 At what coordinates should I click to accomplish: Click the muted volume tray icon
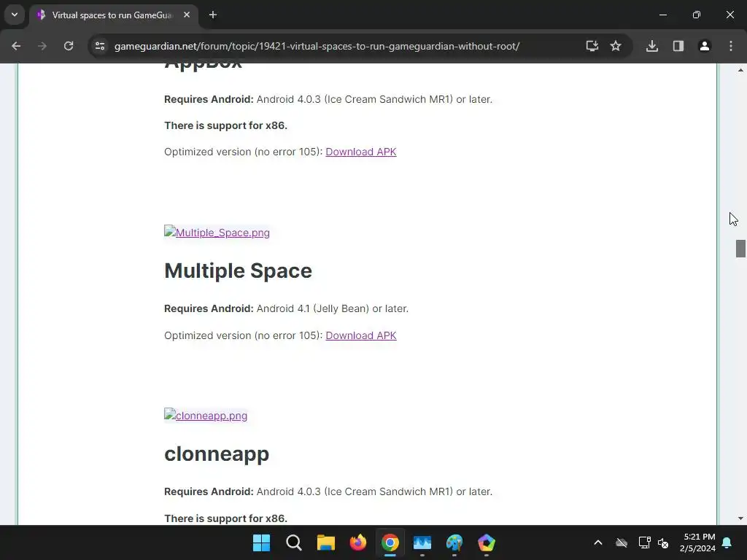(663, 542)
